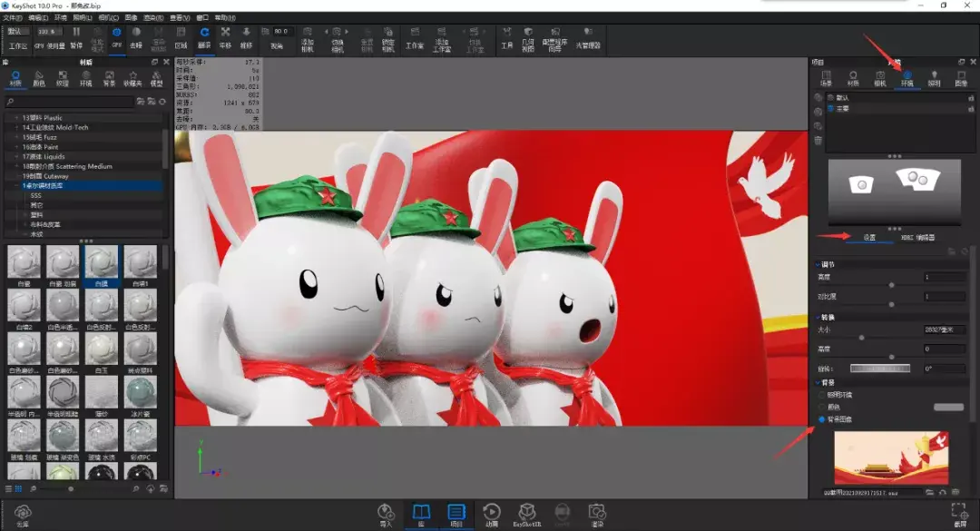Open the 场景 scene tab in project panel
Screen dimensions: 980x531
pyautogui.click(x=827, y=79)
